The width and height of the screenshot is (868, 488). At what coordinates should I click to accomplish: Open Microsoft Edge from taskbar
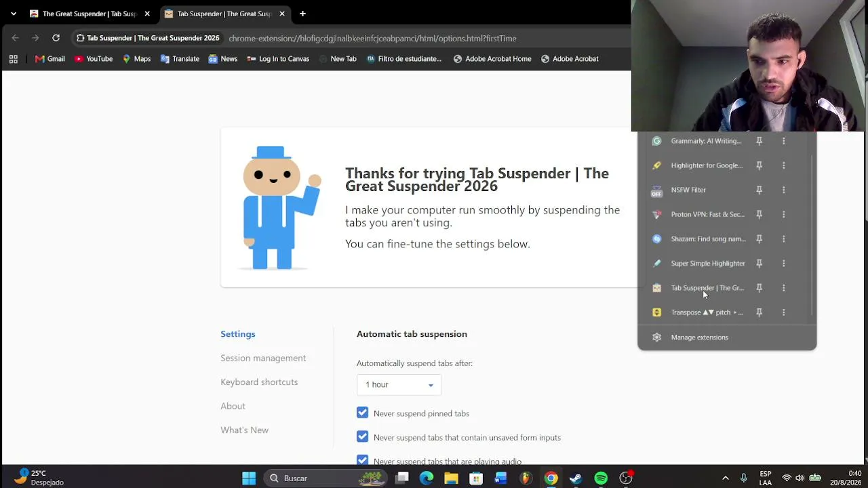coord(427,479)
